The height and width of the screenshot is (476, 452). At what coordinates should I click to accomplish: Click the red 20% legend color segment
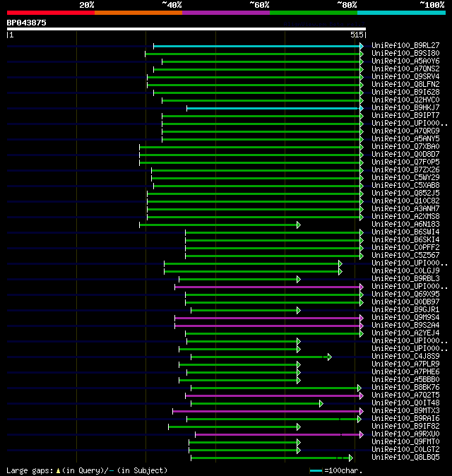click(51, 13)
